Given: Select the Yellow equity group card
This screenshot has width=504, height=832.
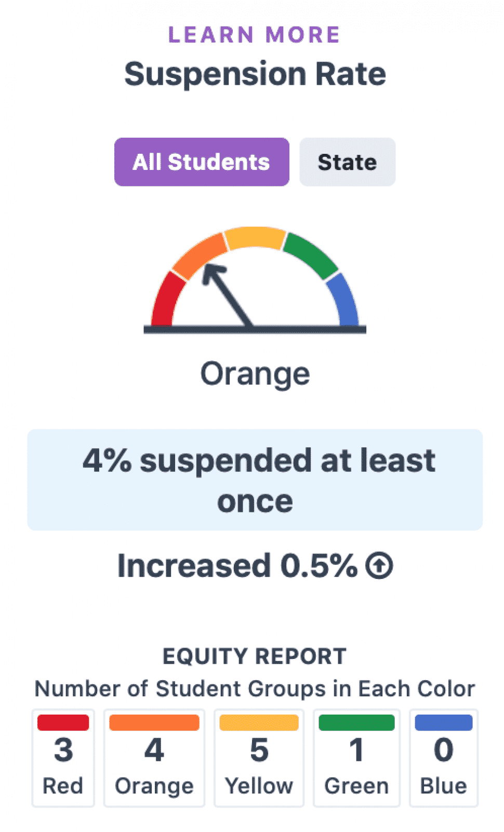Looking at the screenshot, I should click(259, 758).
